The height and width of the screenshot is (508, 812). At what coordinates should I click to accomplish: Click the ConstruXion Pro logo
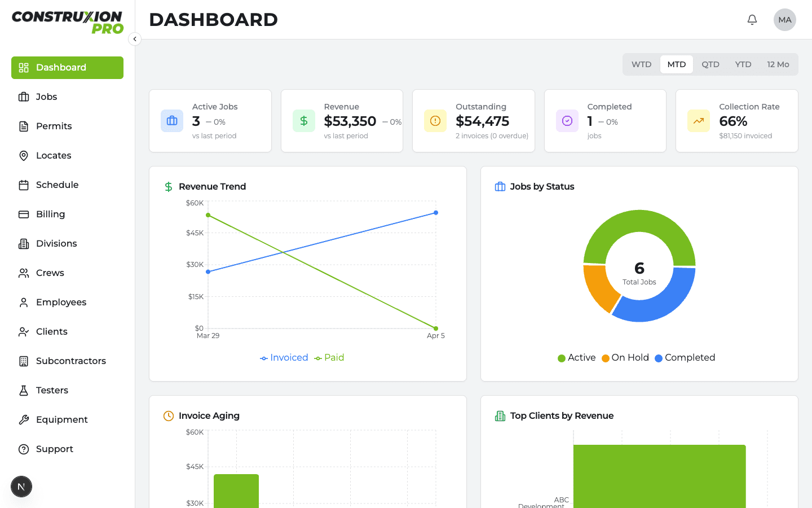pyautogui.click(x=68, y=22)
